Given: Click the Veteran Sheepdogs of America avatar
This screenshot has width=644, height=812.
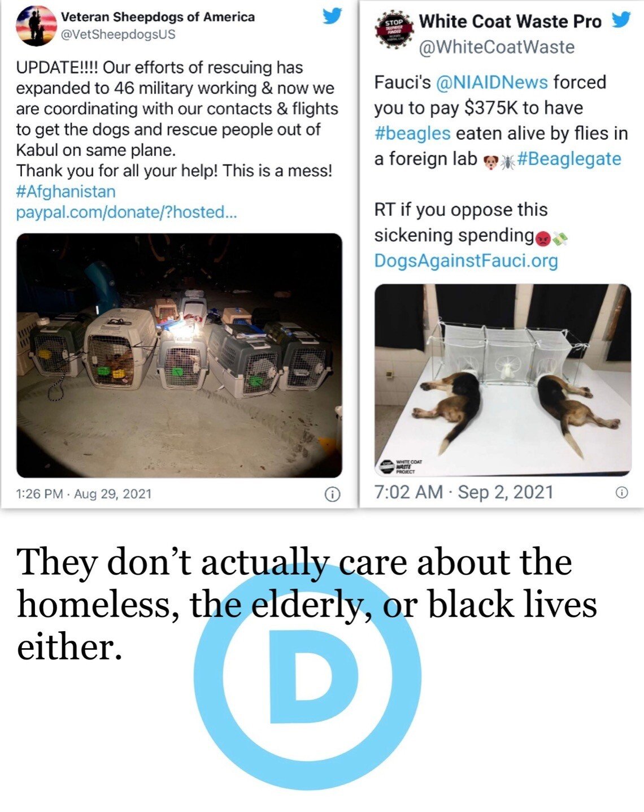Looking at the screenshot, I should pyautogui.click(x=36, y=27).
